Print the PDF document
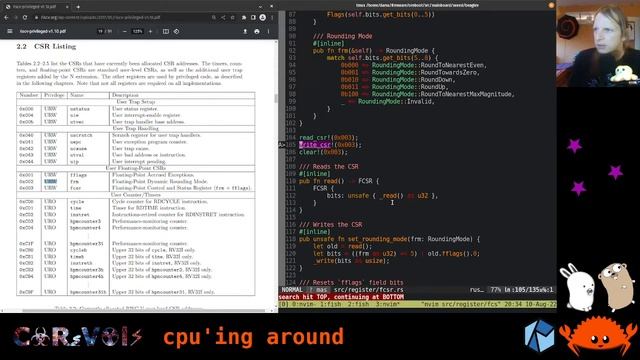The image size is (640, 360). tap(257, 31)
